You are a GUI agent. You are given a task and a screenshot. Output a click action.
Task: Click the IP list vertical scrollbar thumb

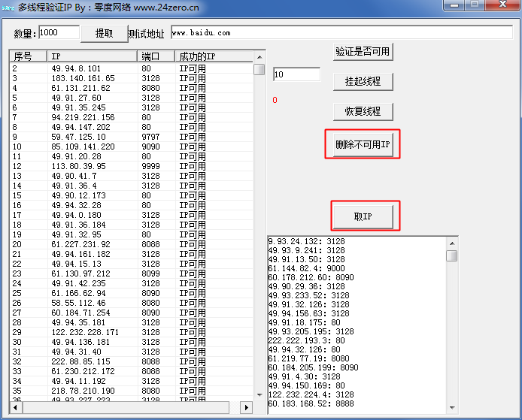tap(259, 70)
